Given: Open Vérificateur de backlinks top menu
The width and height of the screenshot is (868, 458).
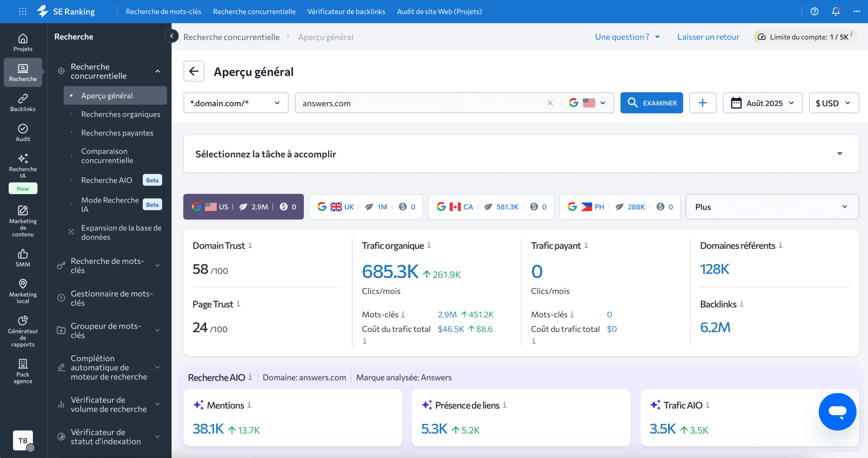Looking at the screenshot, I should point(346,12).
